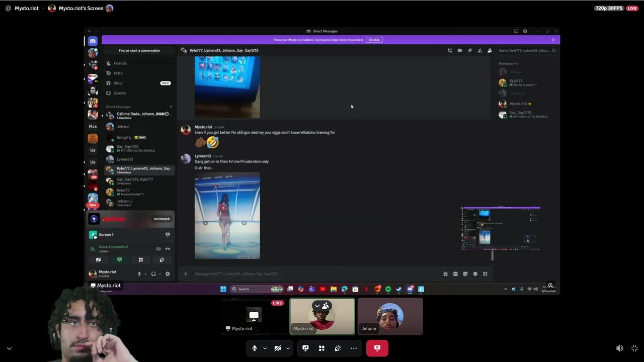644x362 pixels.
Task: Open the Say_Say1213 direct message
Action: coord(139,148)
